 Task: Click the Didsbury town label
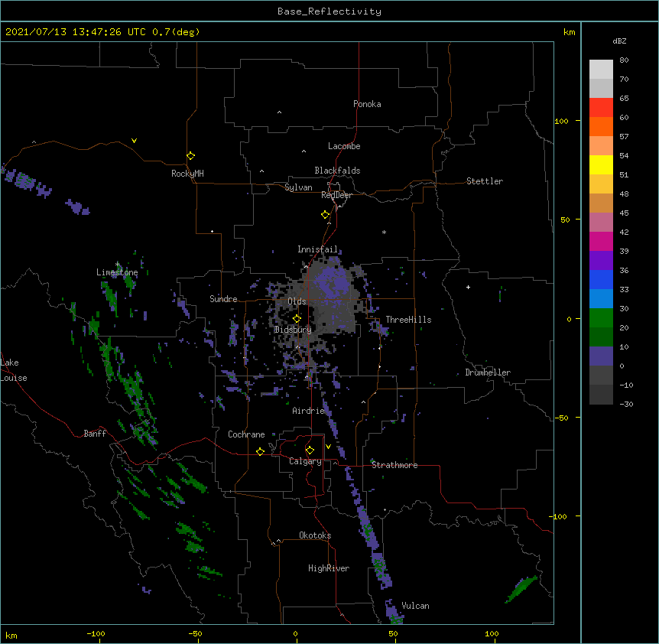(293, 330)
